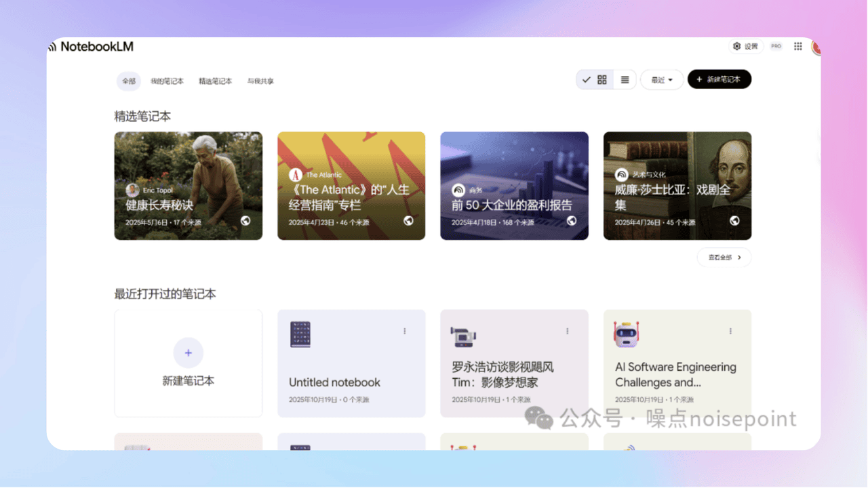Select the 全部 filter chip
The image size is (868, 488).
129,81
